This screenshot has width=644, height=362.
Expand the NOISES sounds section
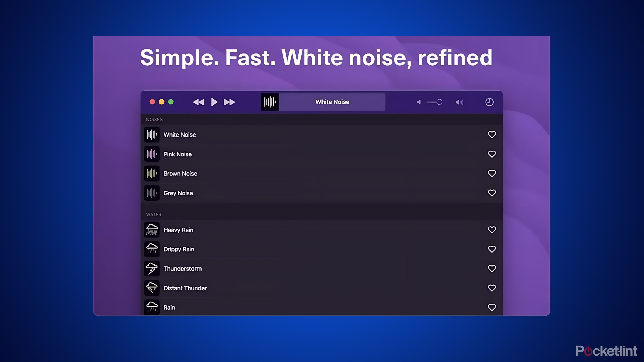154,119
